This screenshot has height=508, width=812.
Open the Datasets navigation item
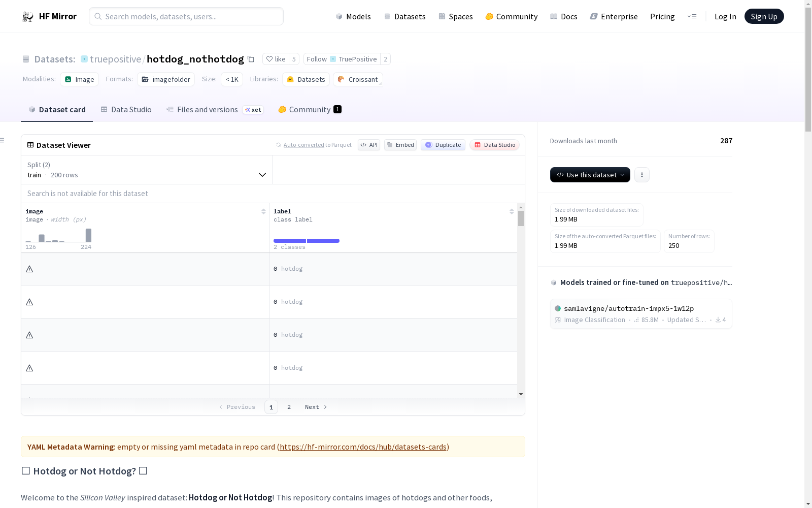404,16
